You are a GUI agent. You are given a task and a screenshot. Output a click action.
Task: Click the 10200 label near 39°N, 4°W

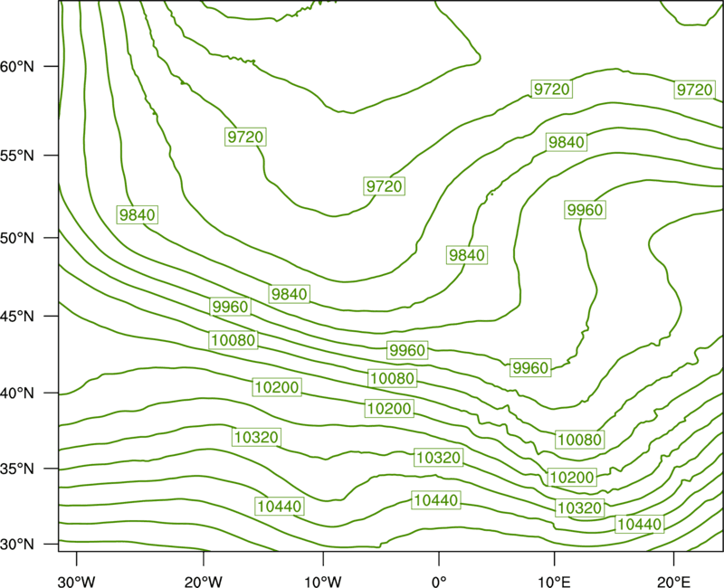(389, 409)
